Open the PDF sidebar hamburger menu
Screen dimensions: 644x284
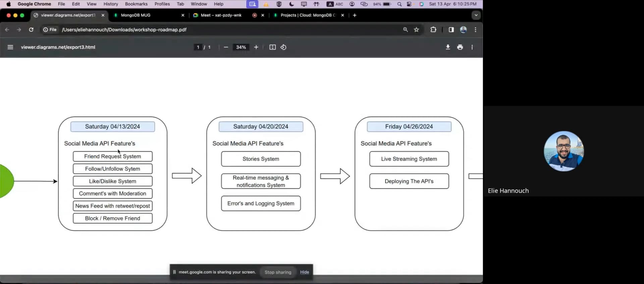[10, 47]
